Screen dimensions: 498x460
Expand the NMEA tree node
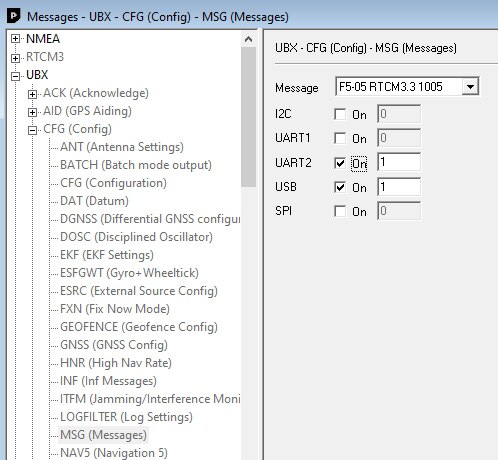point(15,39)
